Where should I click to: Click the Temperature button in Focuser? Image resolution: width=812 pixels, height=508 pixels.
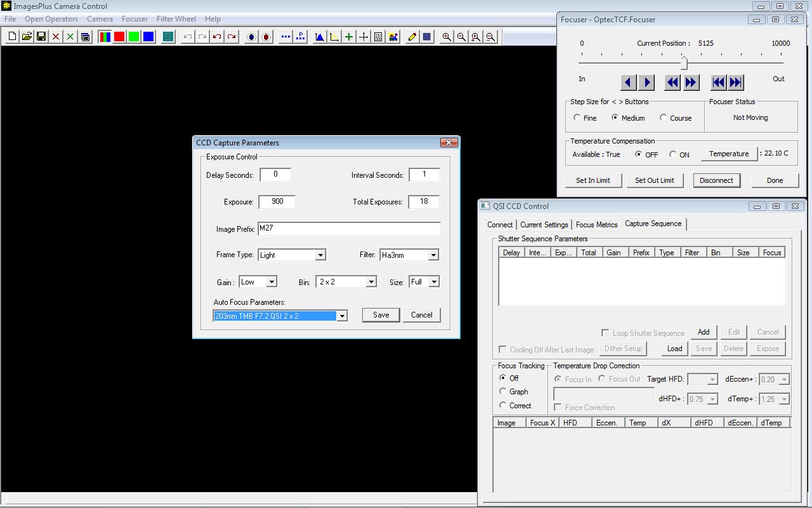(x=729, y=154)
